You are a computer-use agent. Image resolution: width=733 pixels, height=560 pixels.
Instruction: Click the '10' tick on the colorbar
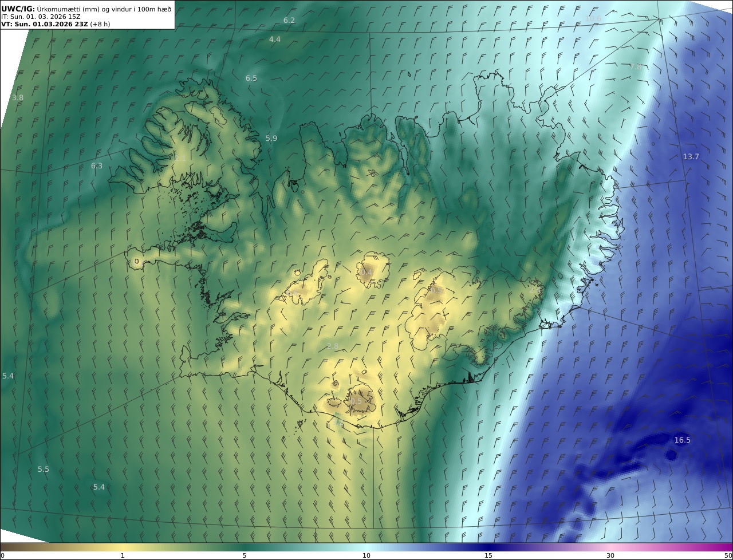[366, 555]
